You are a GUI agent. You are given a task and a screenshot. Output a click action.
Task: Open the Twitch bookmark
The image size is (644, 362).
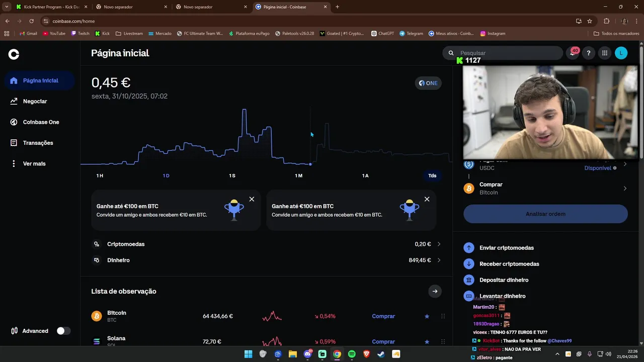tap(80, 34)
